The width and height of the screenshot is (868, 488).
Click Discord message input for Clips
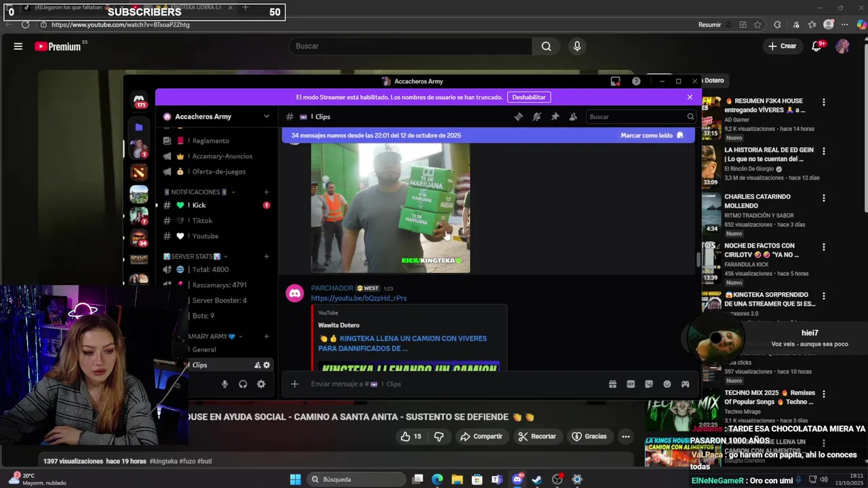click(x=454, y=384)
